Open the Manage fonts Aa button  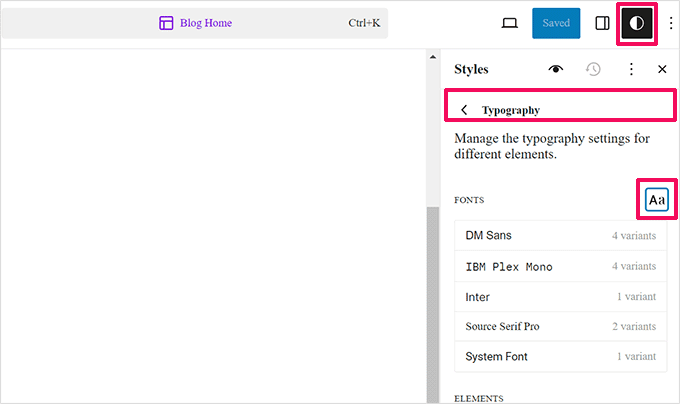pyautogui.click(x=656, y=200)
